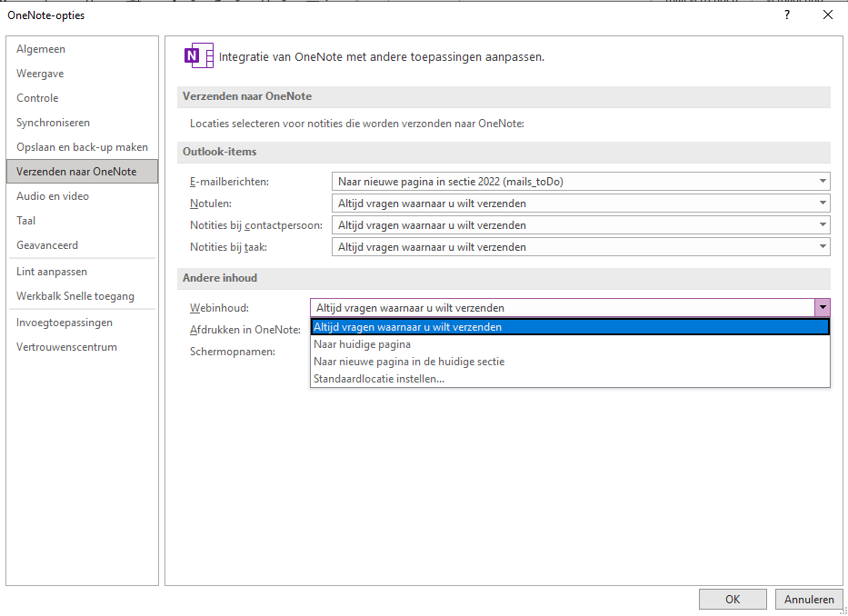Open help via the question mark icon

787,15
